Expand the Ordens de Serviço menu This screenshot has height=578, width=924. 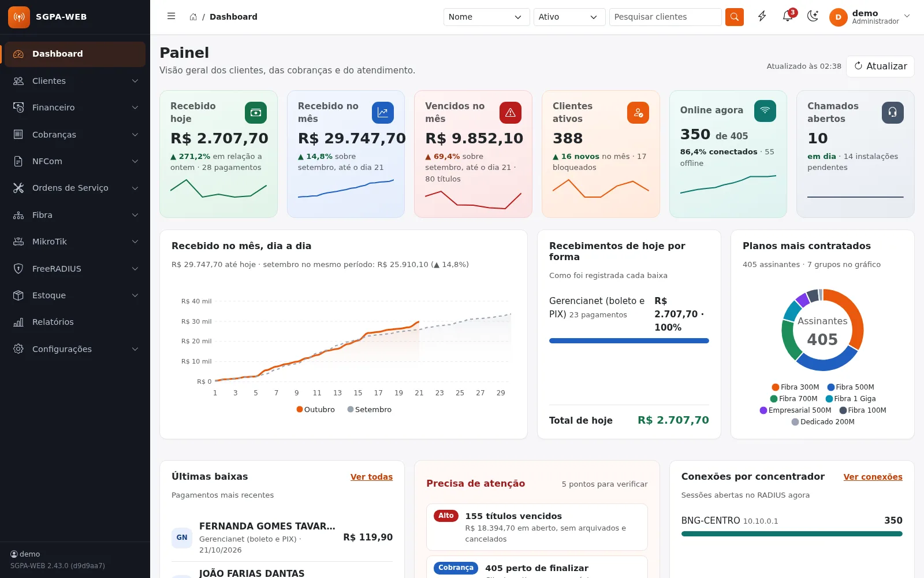pyautogui.click(x=75, y=188)
